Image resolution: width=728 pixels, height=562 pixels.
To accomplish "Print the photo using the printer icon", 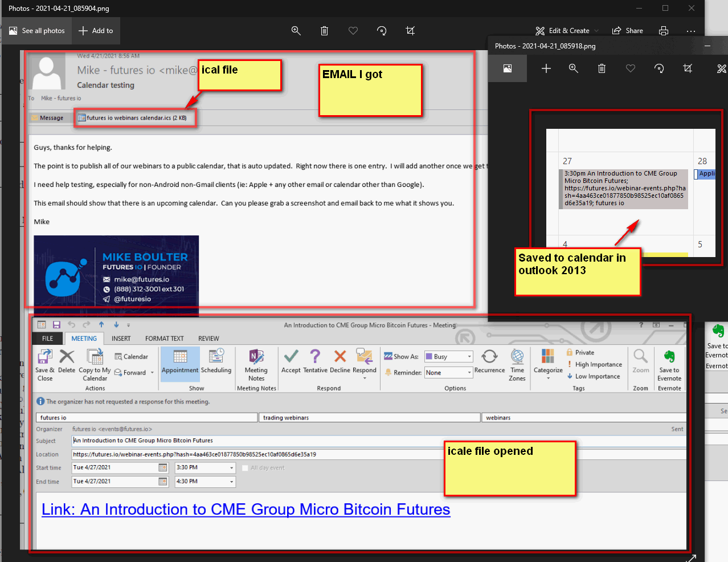I will coord(664,31).
